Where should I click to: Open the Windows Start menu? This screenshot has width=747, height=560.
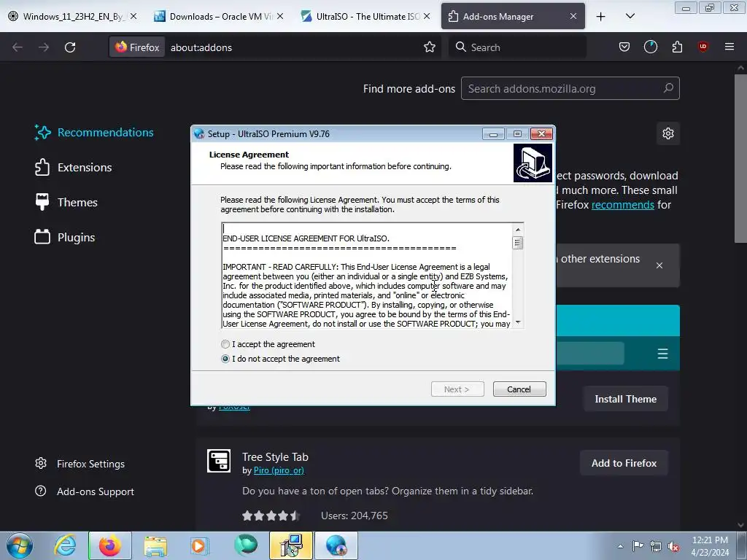tap(19, 545)
